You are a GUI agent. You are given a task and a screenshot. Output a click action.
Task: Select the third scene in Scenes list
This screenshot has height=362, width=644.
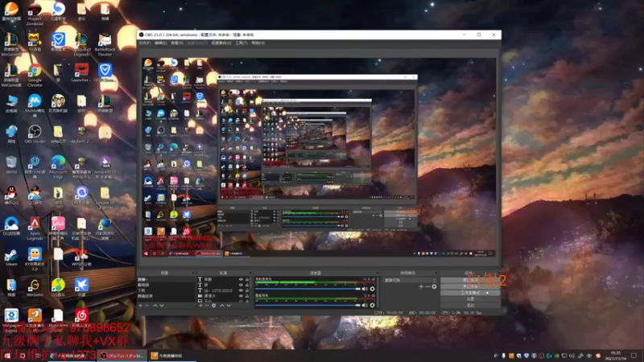tap(166, 290)
